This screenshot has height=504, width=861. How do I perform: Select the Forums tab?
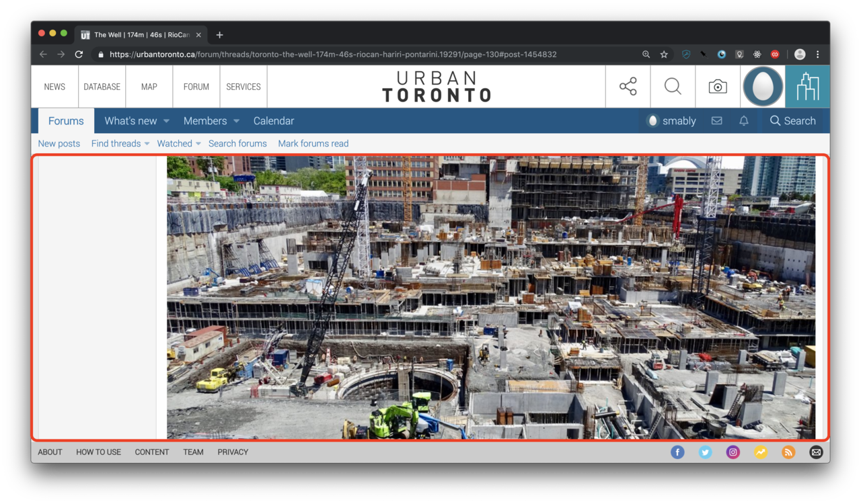pyautogui.click(x=66, y=121)
